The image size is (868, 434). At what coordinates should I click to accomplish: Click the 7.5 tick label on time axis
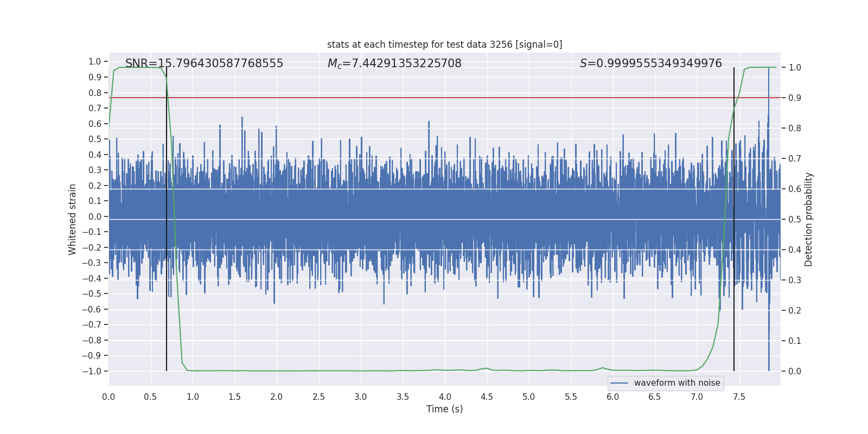(x=739, y=397)
